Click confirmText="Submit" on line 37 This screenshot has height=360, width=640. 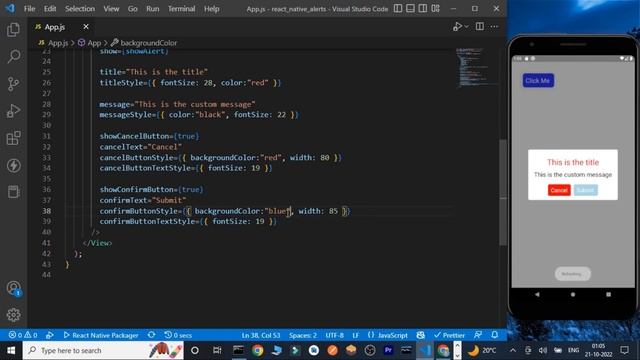(143, 200)
